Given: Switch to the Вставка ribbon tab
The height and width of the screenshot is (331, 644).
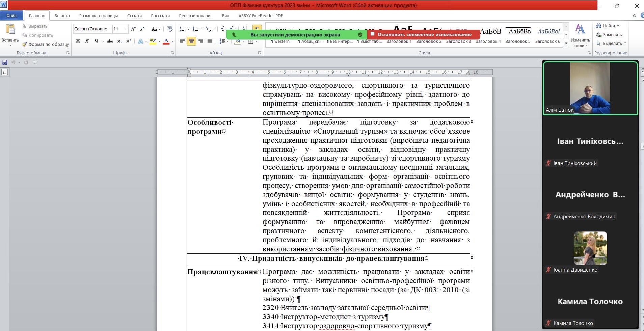Looking at the screenshot, I should tap(62, 16).
